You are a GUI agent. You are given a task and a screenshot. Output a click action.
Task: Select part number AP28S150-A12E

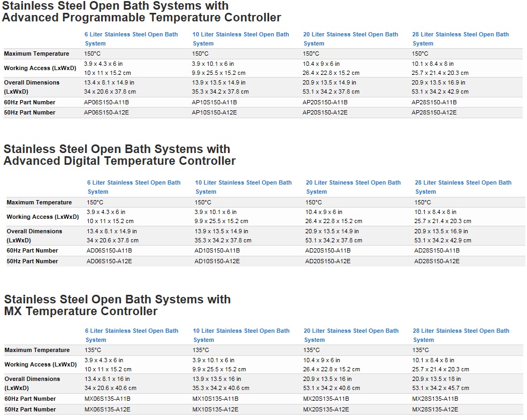(x=434, y=112)
